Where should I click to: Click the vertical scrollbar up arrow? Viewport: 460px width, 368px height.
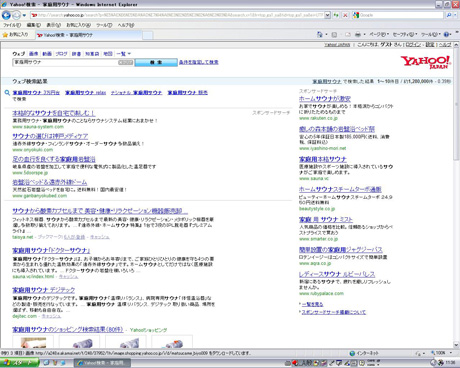click(x=456, y=45)
